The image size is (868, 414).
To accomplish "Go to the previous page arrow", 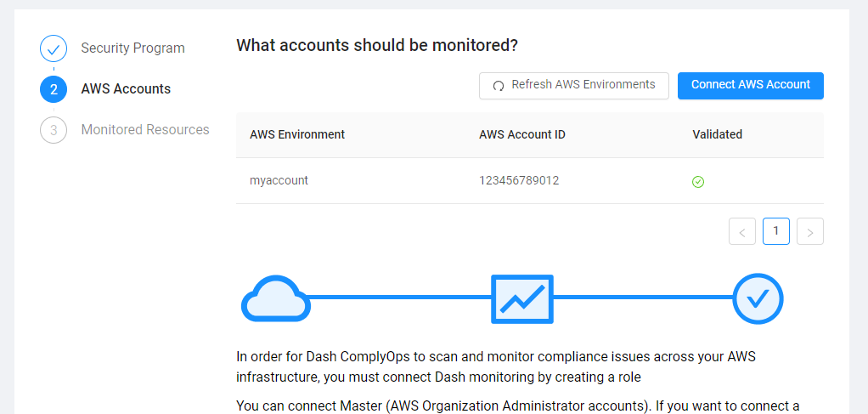I will tap(742, 231).
